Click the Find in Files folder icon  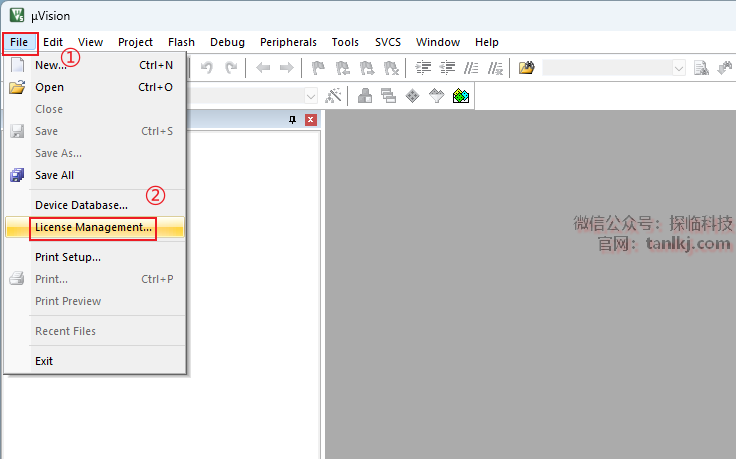tap(526, 68)
